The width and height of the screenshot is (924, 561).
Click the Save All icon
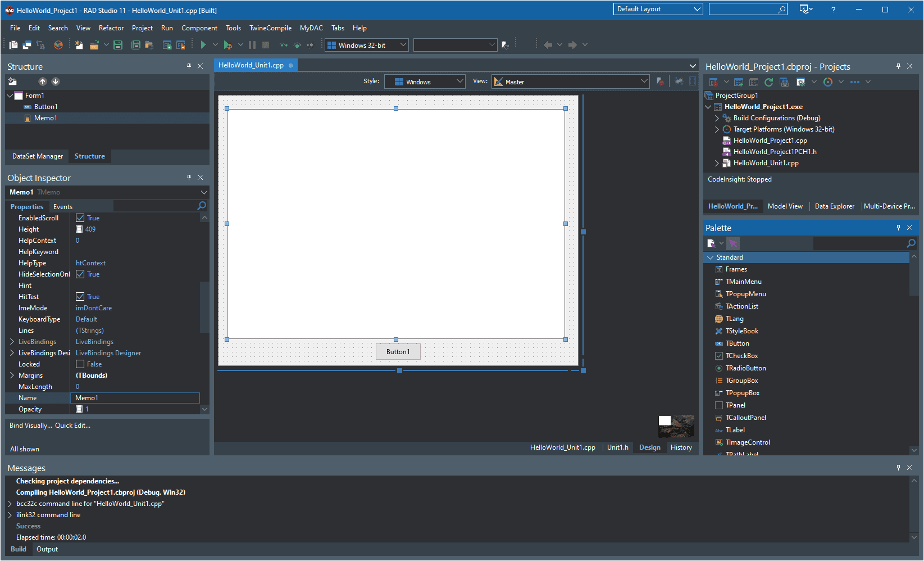coord(136,45)
